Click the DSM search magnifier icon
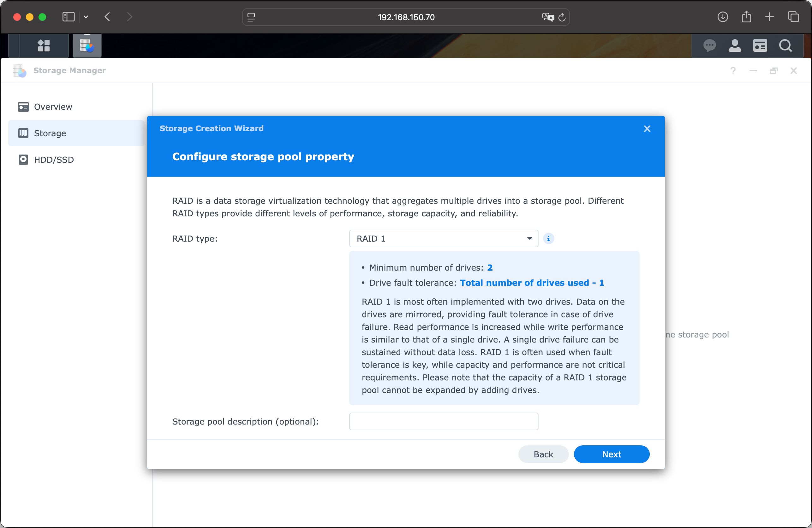 [x=785, y=45]
